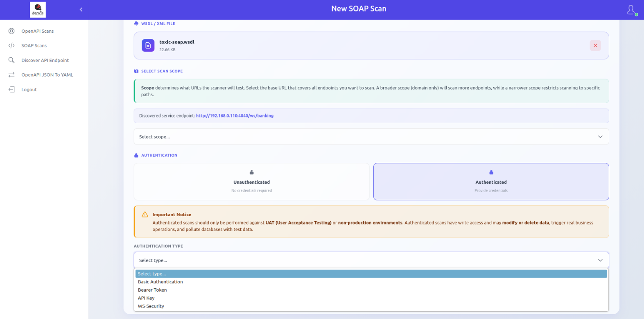The height and width of the screenshot is (319, 644).
Task: Remove the toxic-soap.wsdl file with red X
Action: tap(595, 45)
